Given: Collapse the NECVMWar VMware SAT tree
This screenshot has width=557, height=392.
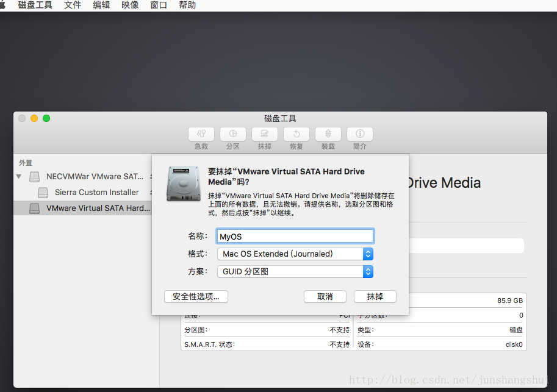Looking at the screenshot, I should click(x=19, y=176).
